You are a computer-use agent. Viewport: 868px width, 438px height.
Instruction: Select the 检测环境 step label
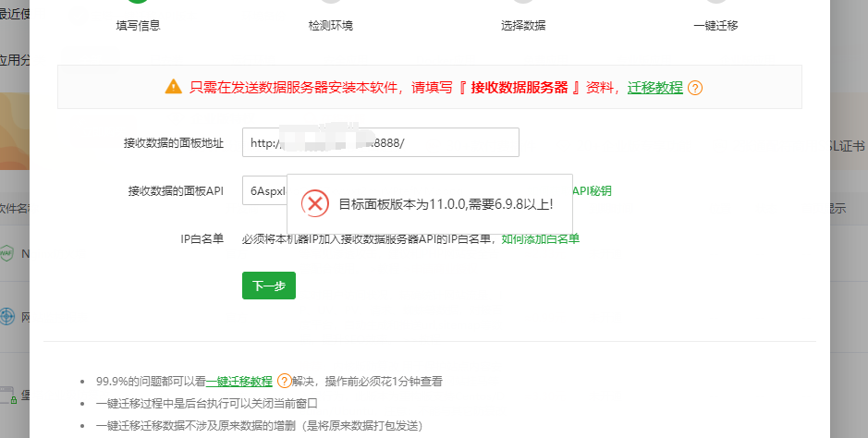tap(331, 26)
